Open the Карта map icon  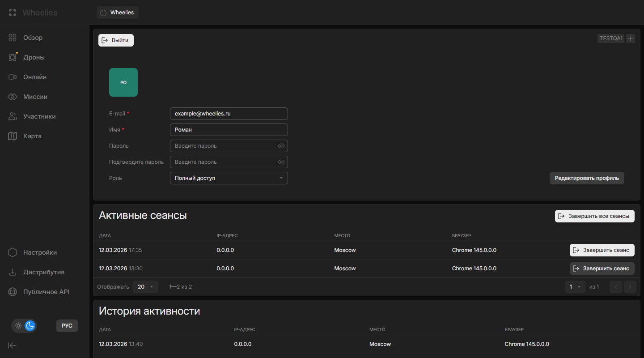pos(13,136)
